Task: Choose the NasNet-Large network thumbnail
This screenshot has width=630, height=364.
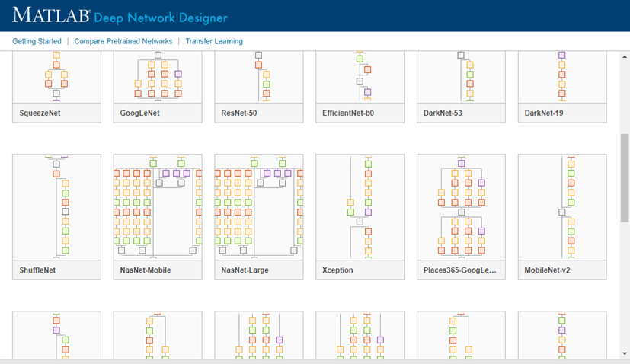Action: pos(259,207)
